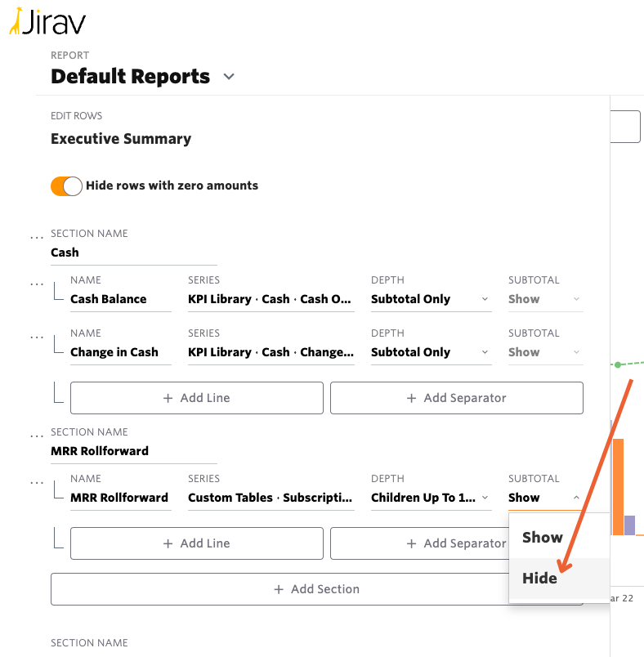Expand the Default Reports dropdown chevron
Image resolution: width=644 pixels, height=657 pixels.
tap(229, 77)
